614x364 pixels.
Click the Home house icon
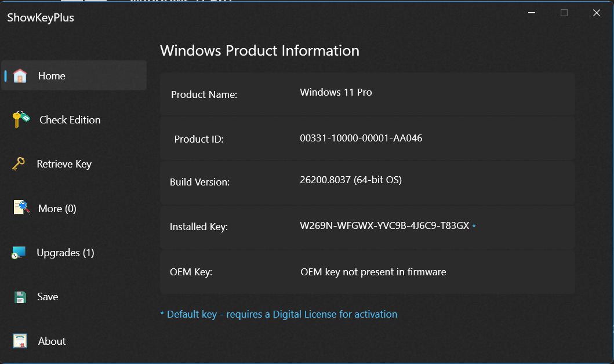[x=20, y=75]
